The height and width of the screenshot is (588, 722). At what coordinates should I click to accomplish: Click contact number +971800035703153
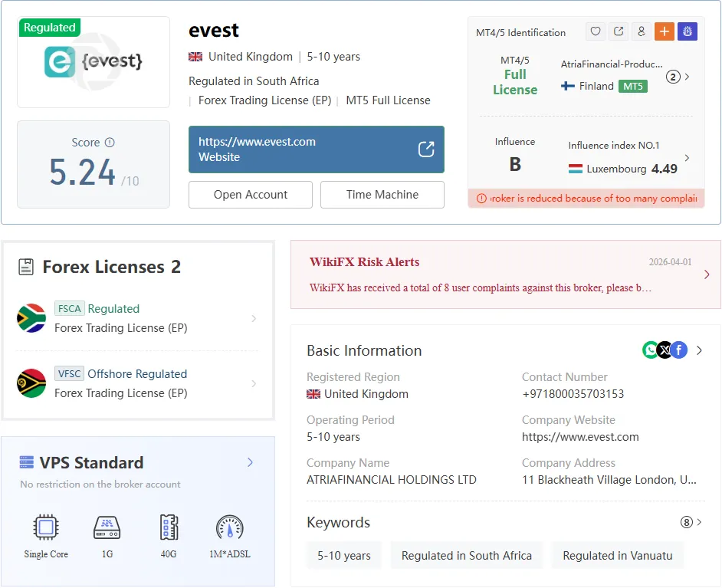(573, 394)
